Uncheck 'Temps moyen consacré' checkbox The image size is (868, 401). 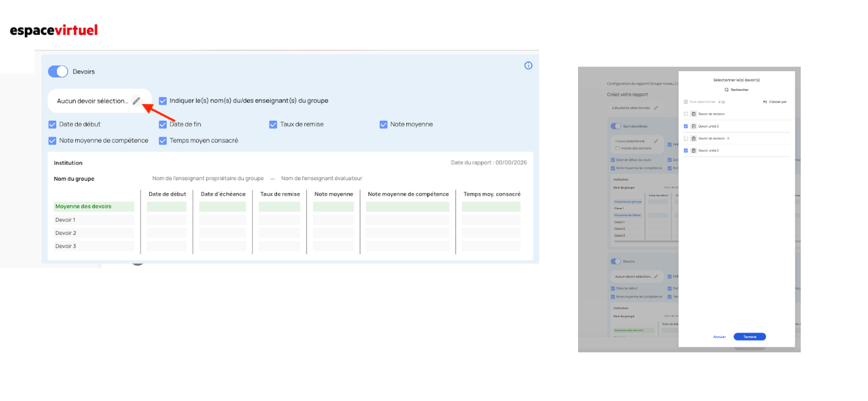tap(163, 141)
